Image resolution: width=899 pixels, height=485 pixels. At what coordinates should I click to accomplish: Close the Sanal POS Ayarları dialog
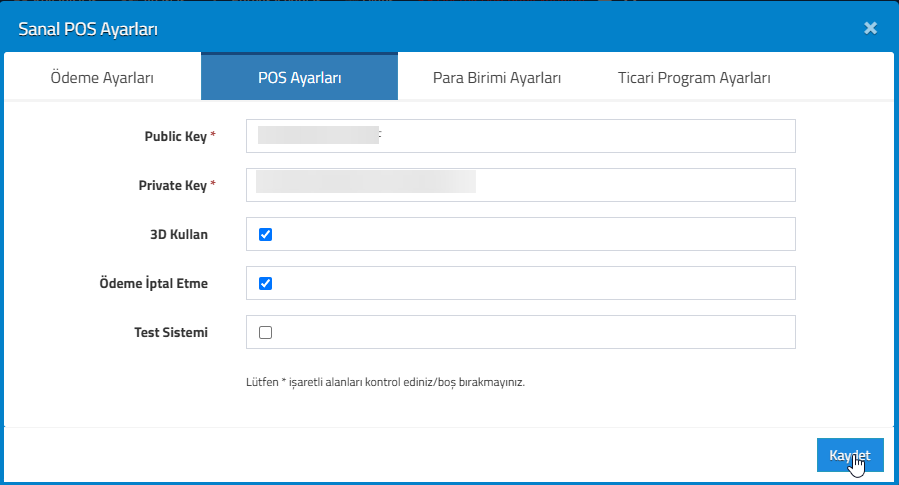870,28
